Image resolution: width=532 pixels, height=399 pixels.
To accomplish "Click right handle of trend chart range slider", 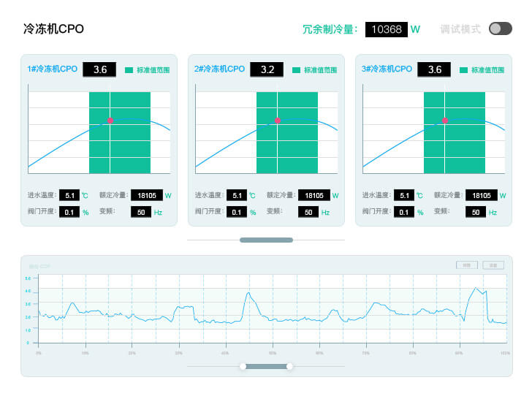I will 289,366.
